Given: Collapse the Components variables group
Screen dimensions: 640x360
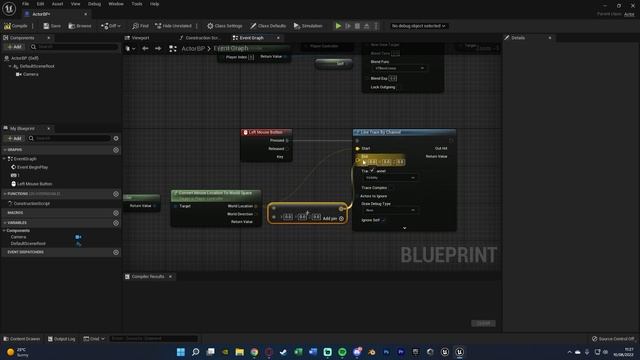Looking at the screenshot, I should (4, 231).
